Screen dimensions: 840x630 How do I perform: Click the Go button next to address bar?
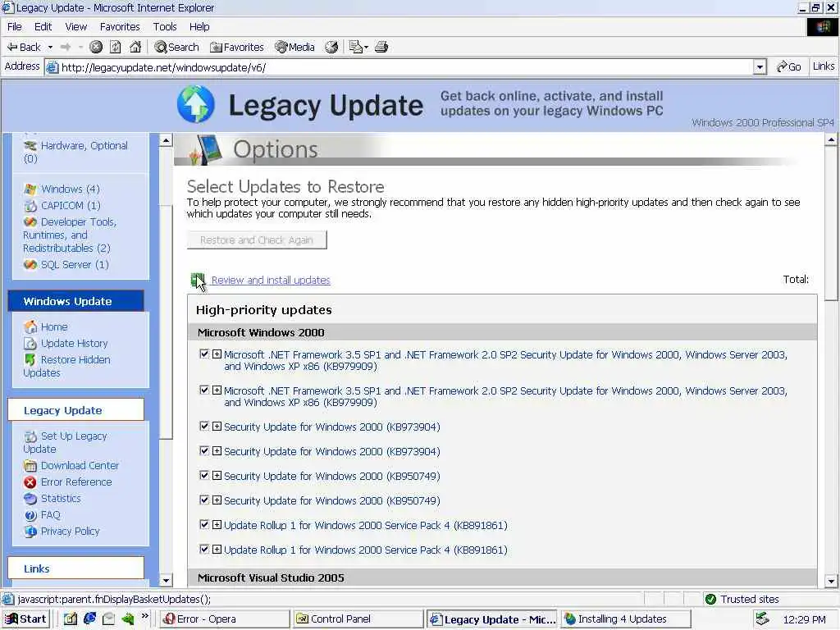[x=788, y=67]
